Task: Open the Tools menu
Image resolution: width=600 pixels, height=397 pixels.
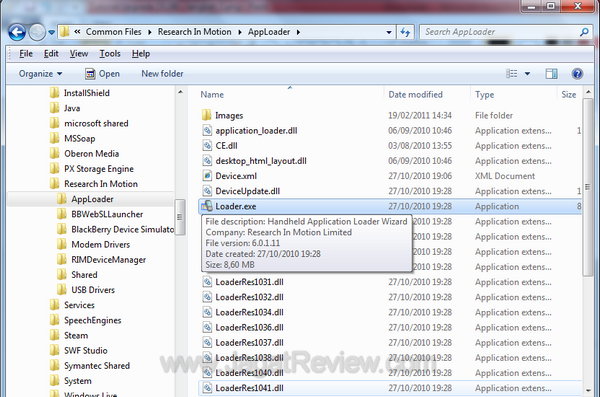Action: coord(110,54)
